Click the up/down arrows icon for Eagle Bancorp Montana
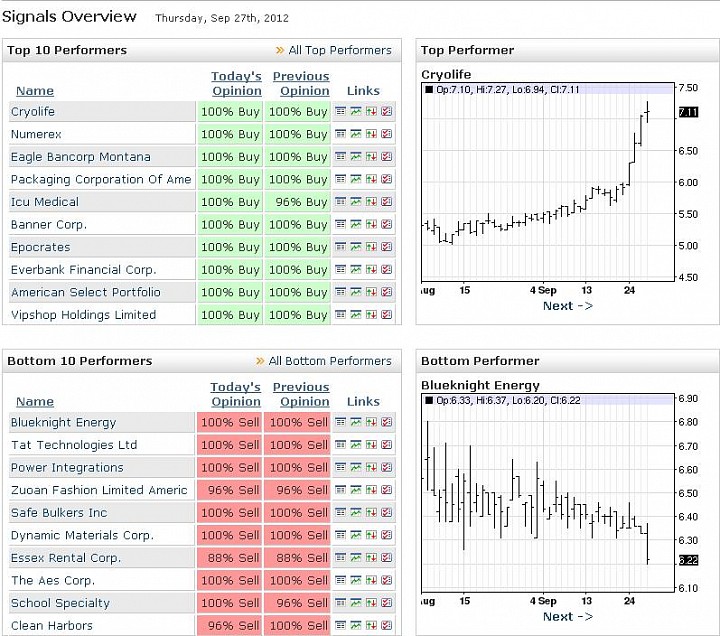Screen dimensions: 720x636 371,156
